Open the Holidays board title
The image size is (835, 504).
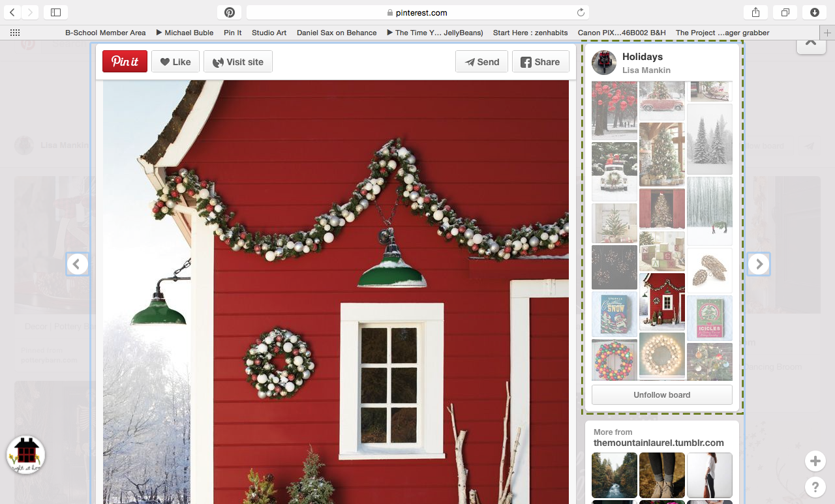tap(642, 57)
